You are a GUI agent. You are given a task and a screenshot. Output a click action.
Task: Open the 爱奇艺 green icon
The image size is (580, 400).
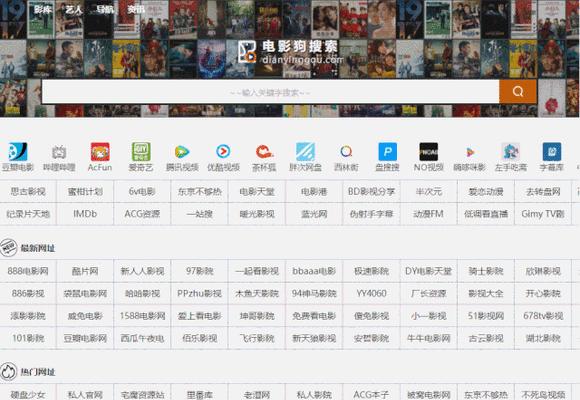pyautogui.click(x=141, y=152)
